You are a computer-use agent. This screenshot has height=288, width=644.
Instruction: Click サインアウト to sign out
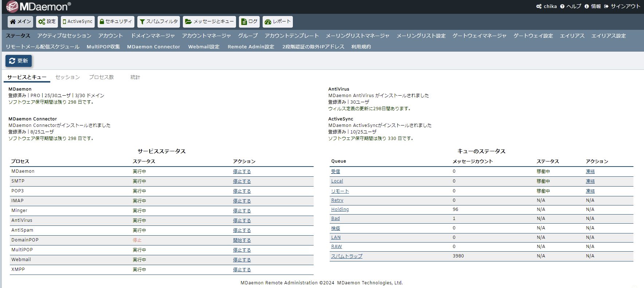pos(622,7)
